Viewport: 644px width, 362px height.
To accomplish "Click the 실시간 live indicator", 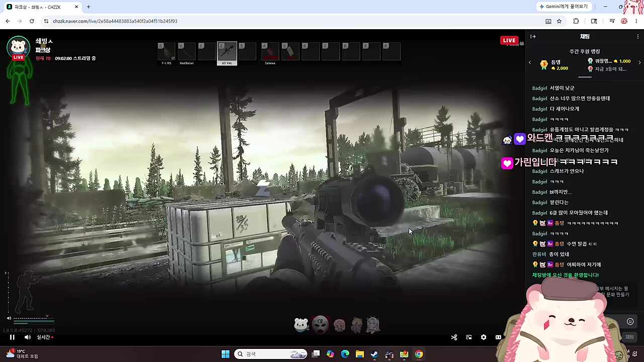I will [45, 337].
